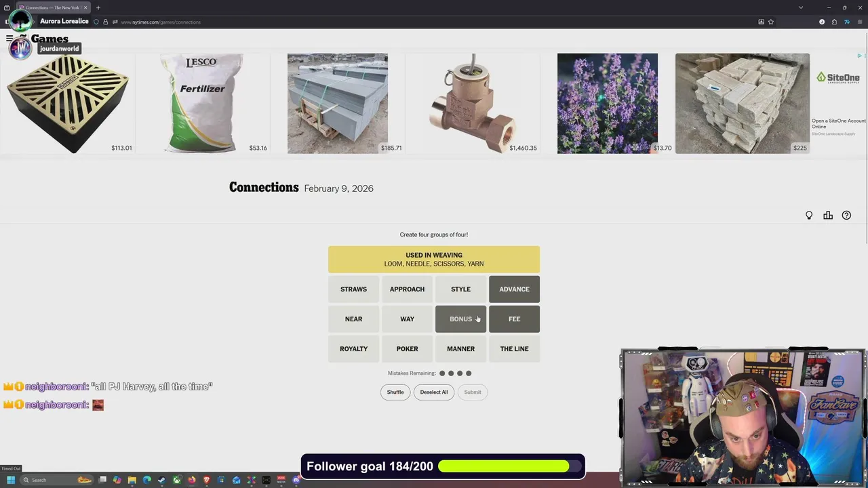Click the Windows Start button
This screenshot has height=488, width=868.
[10, 480]
